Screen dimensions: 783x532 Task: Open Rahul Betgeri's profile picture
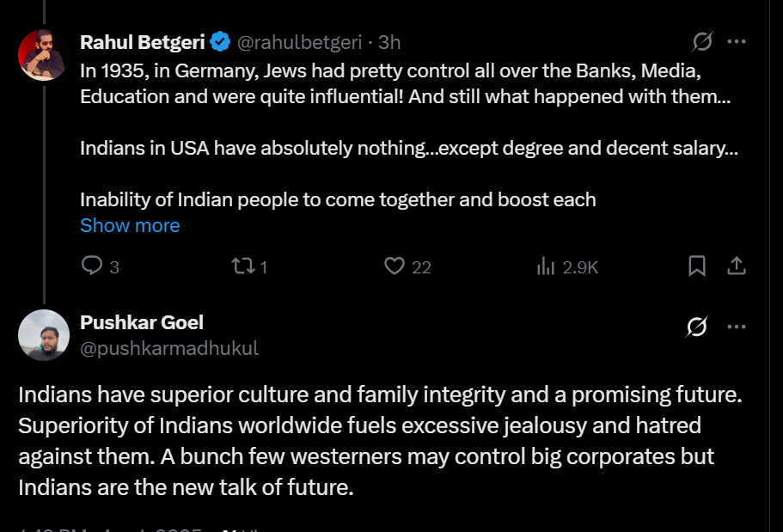tap(43, 55)
